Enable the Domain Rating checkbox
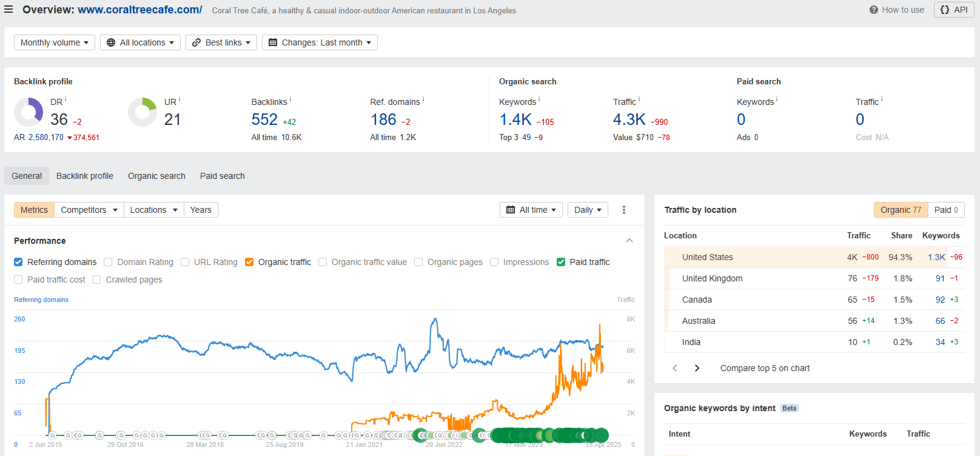Viewport: 980px width, 456px height. [108, 262]
